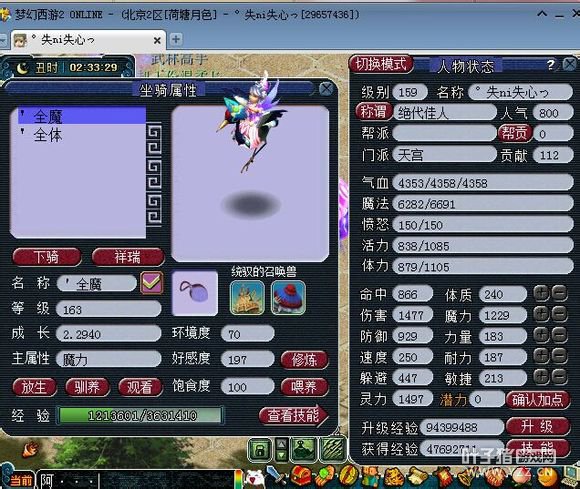
Task: Select the first commanded summon pet icon
Action: click(x=247, y=297)
